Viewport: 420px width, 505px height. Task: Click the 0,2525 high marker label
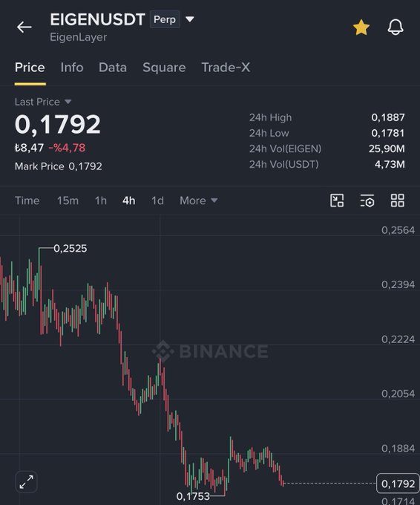click(x=70, y=248)
